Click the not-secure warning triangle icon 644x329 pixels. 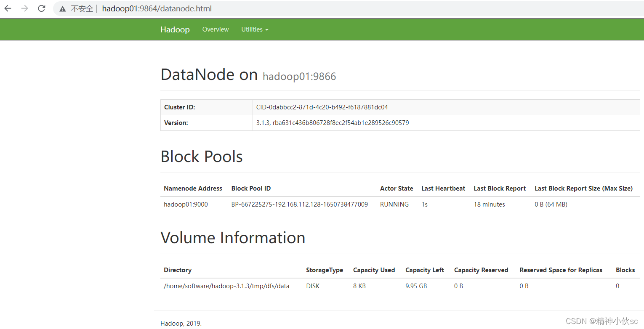(63, 8)
